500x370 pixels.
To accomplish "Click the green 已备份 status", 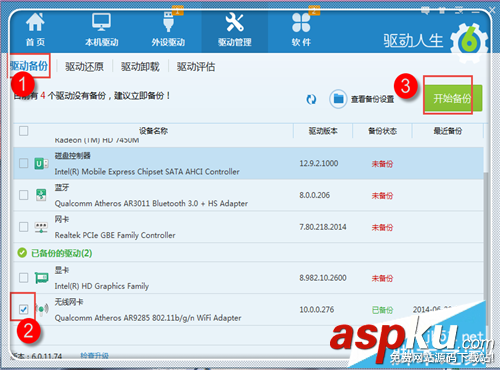I will pos(382,310).
